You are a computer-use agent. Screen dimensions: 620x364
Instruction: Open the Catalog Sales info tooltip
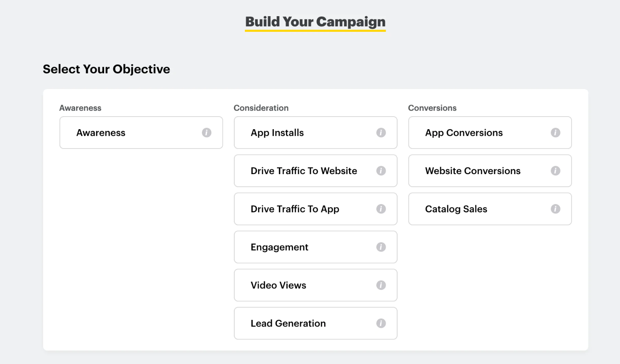[x=555, y=209]
